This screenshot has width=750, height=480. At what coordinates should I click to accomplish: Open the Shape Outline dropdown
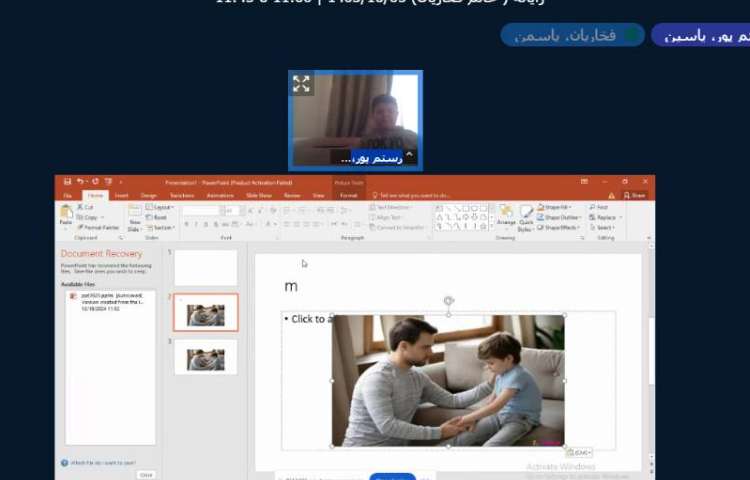point(562,217)
